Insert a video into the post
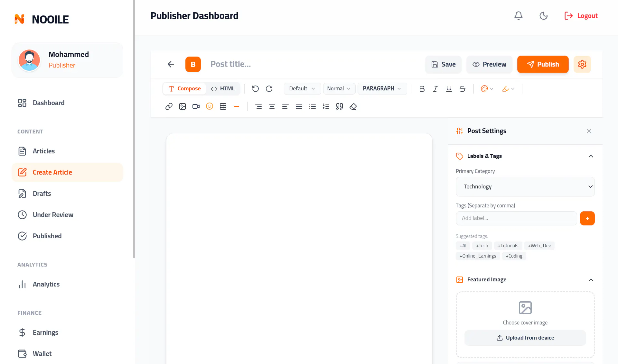The image size is (618, 364). pos(196,106)
